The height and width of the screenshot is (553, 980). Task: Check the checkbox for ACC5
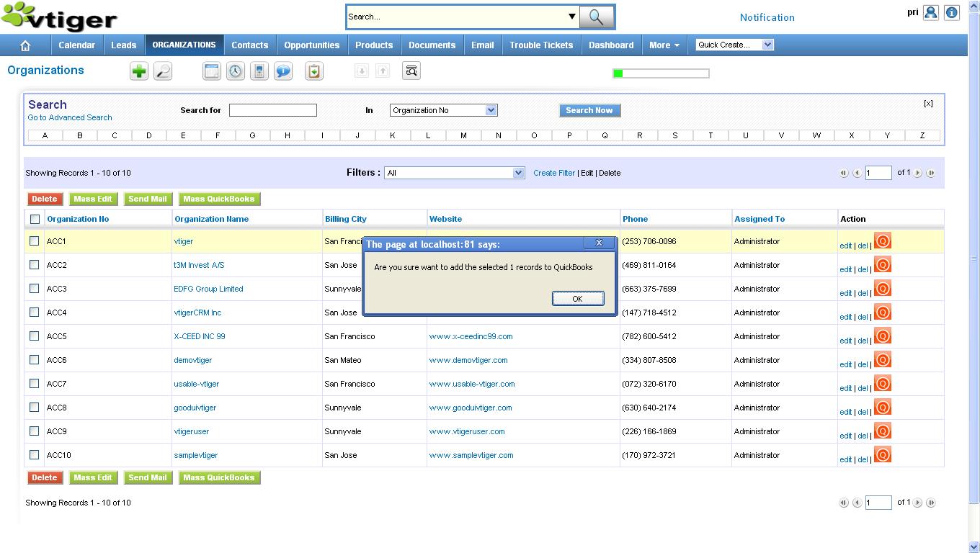[x=34, y=336]
